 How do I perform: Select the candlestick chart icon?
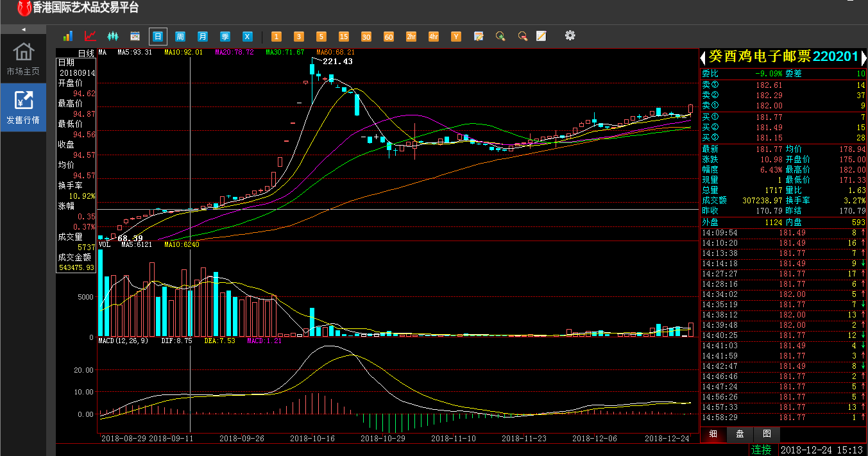point(113,36)
